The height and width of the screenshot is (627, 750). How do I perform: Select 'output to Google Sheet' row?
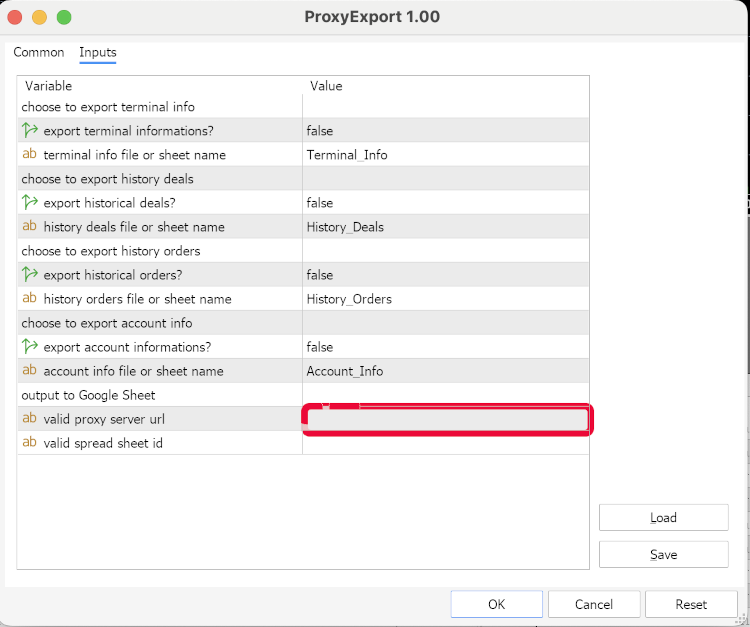click(303, 396)
